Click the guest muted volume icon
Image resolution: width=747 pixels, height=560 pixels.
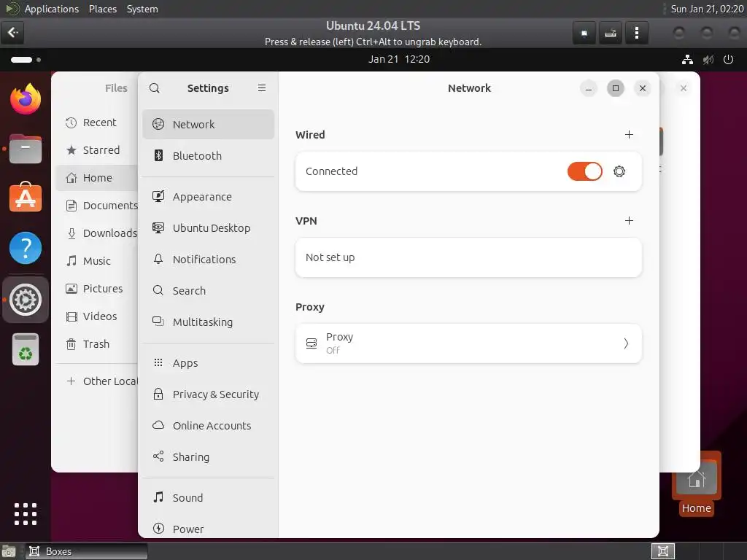[708, 60]
